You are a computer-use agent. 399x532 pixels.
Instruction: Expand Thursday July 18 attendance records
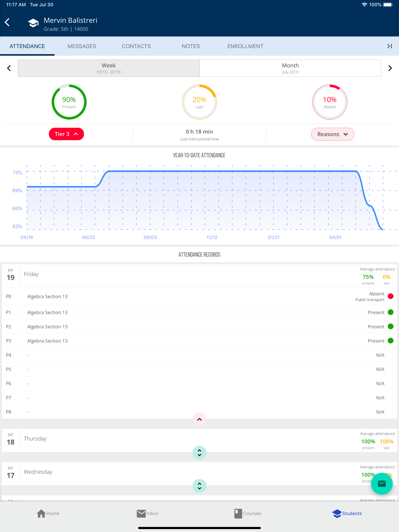tap(199, 452)
